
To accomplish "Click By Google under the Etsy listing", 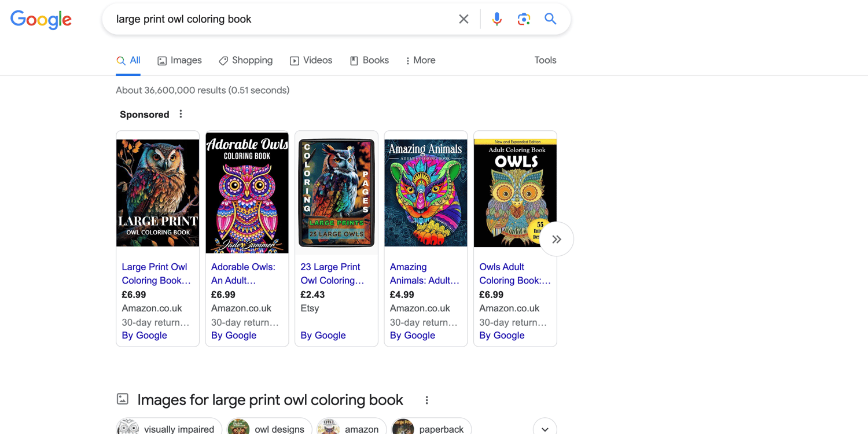I will pos(323,335).
